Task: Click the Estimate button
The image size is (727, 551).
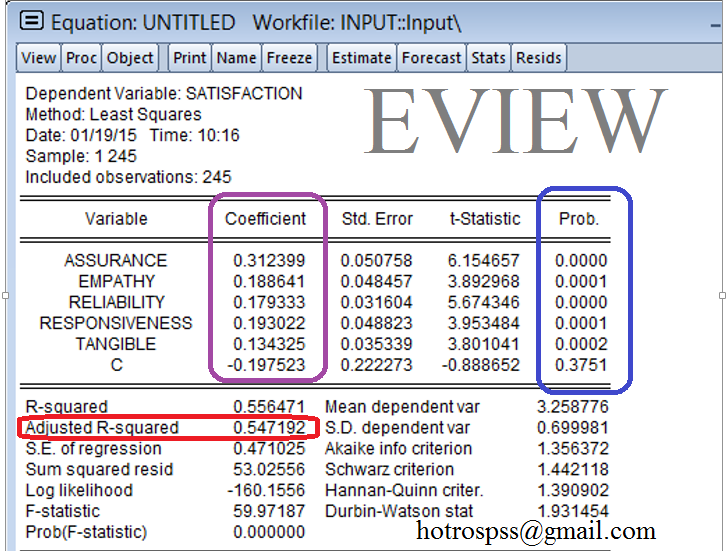Action: tap(362, 58)
